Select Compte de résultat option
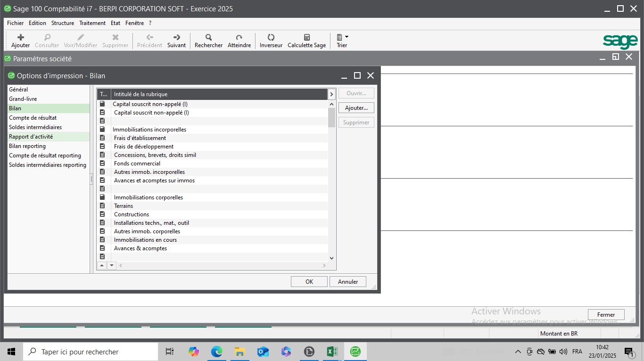This screenshot has height=361, width=644. click(49, 118)
